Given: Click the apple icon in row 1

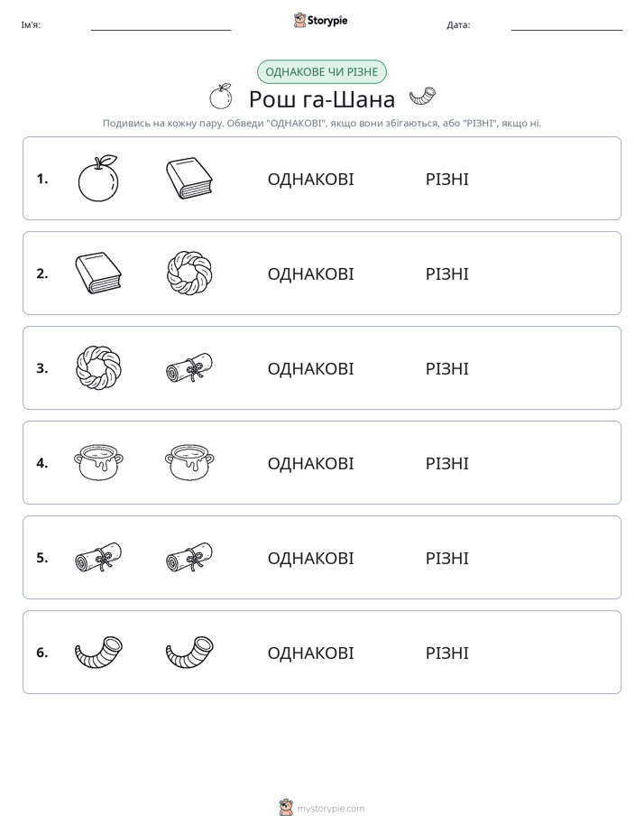Looking at the screenshot, I should coord(98,178).
